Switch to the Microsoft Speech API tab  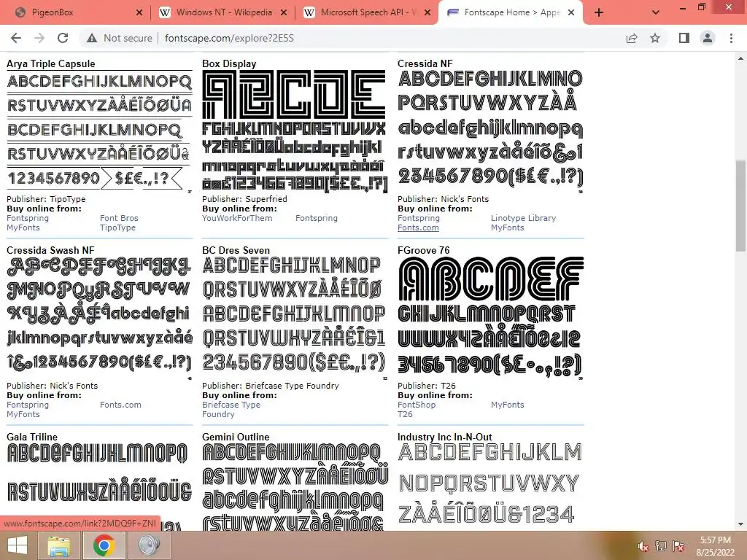tap(367, 13)
